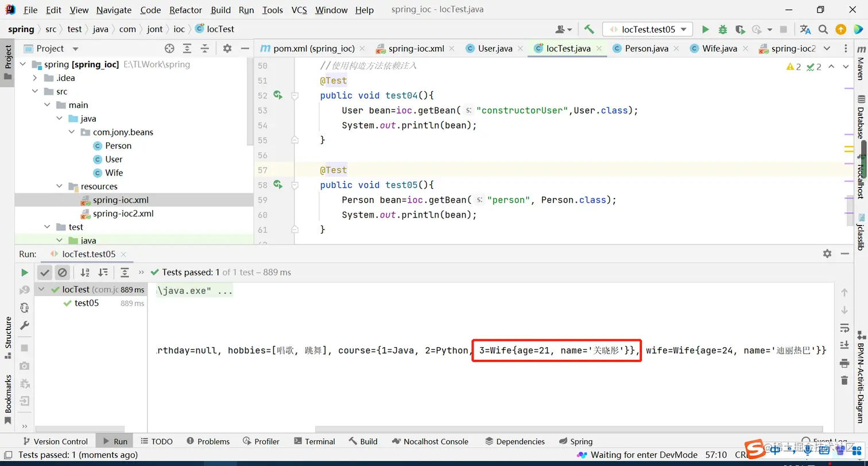Collapse the src folder

point(35,92)
